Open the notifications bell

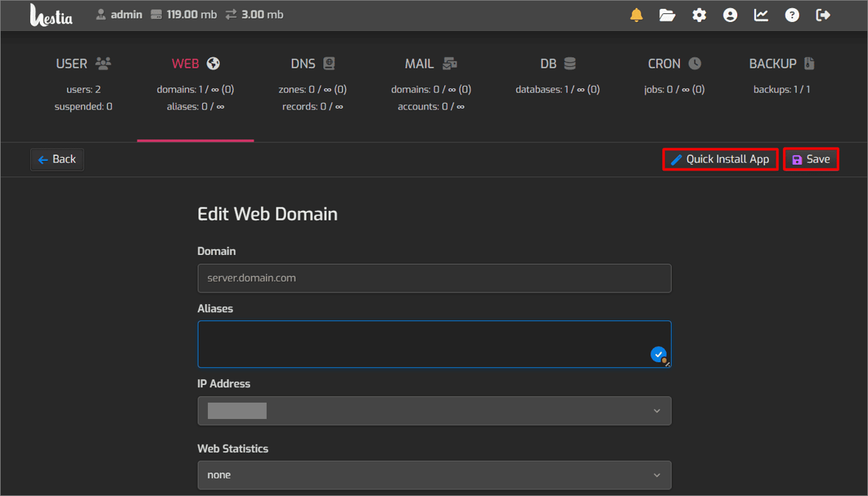pos(636,14)
